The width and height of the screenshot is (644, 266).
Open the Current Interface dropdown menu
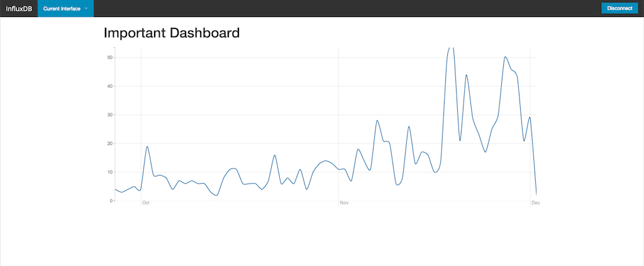click(62, 9)
